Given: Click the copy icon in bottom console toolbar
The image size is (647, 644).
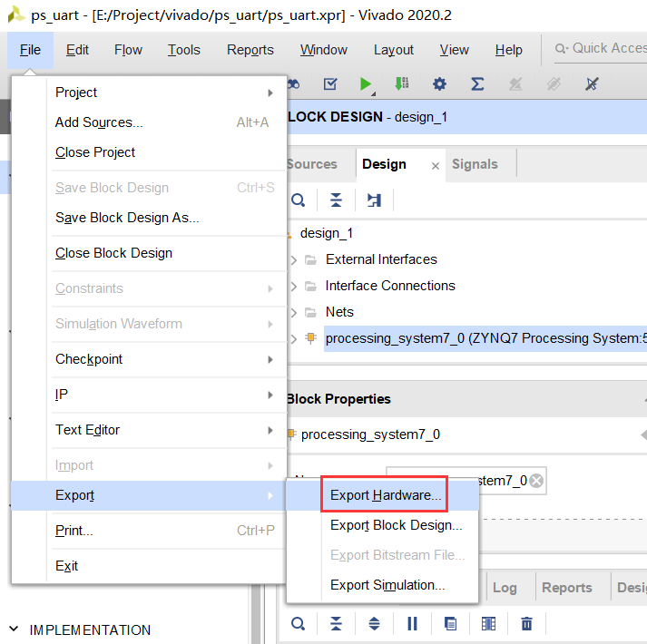Looking at the screenshot, I should tap(450, 623).
